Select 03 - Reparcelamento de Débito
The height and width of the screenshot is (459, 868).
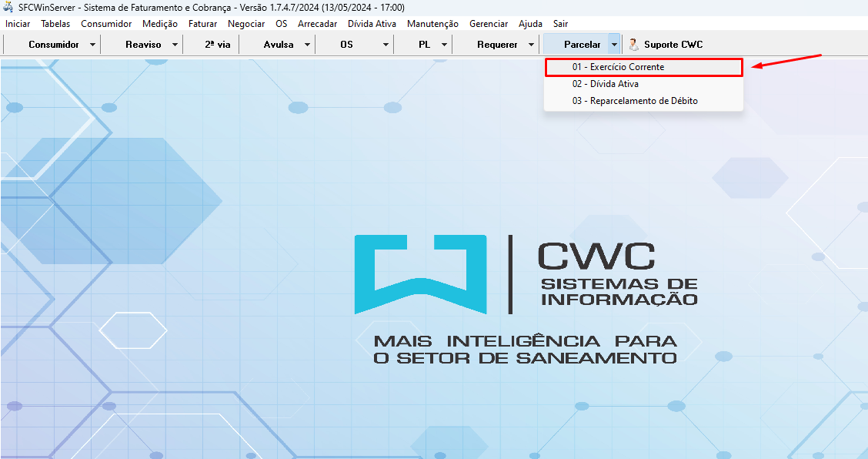634,101
